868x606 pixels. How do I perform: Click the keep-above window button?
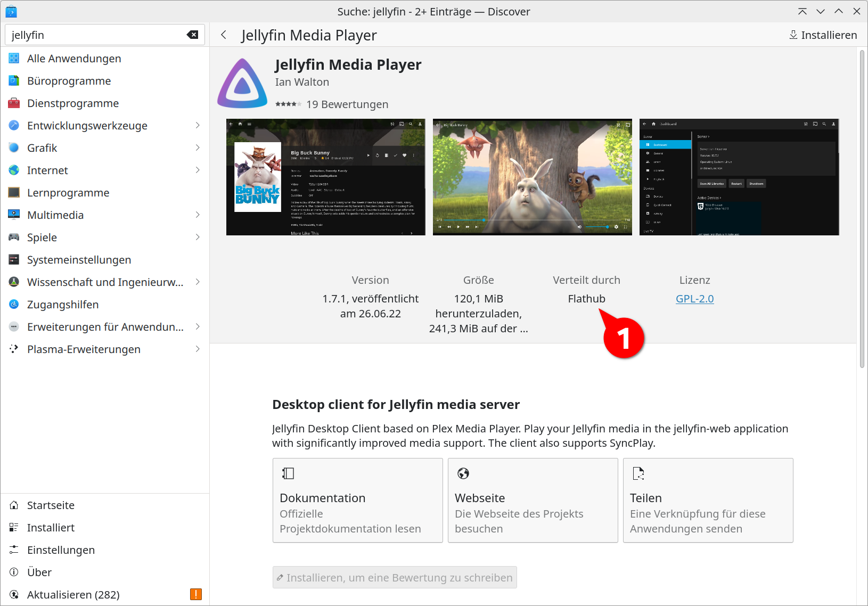[803, 11]
